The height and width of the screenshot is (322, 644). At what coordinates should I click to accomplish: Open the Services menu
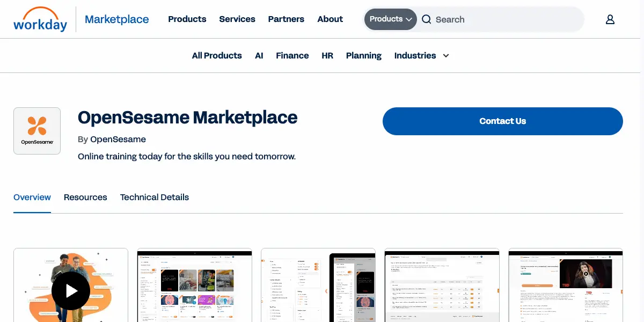pyautogui.click(x=237, y=19)
